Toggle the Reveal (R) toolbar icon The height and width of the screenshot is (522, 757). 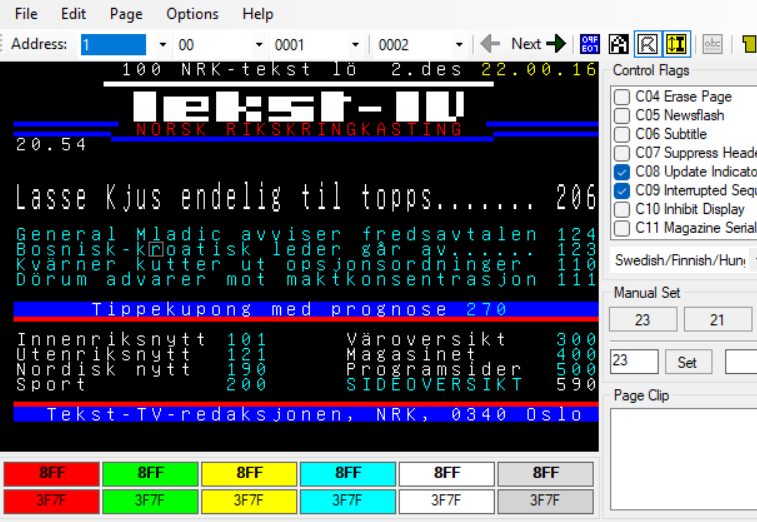(647, 44)
